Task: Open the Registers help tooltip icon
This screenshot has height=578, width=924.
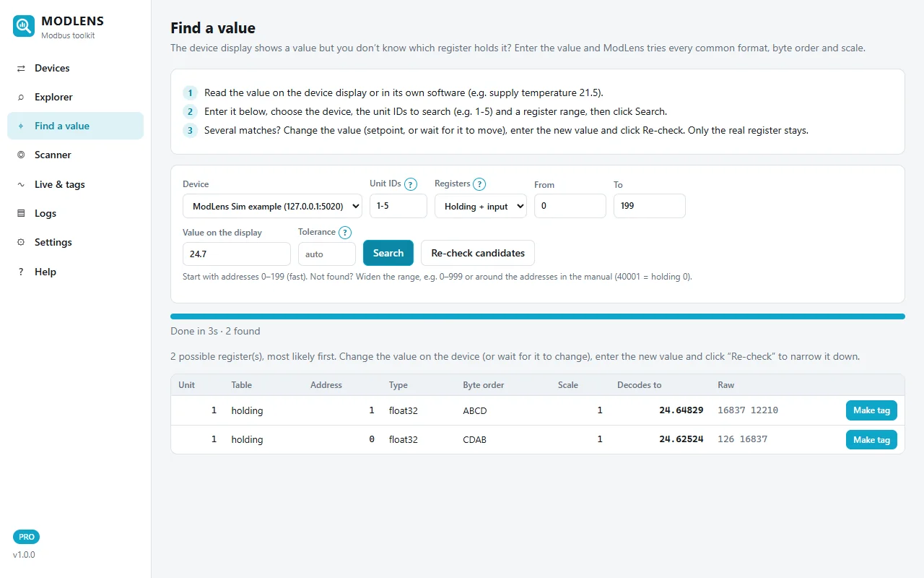Action: pyautogui.click(x=479, y=184)
